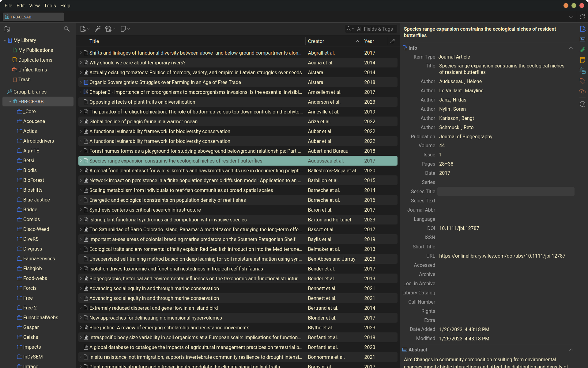This screenshot has width=588, height=368.
Task: Click the empty Series Title field
Action: pyautogui.click(x=505, y=191)
